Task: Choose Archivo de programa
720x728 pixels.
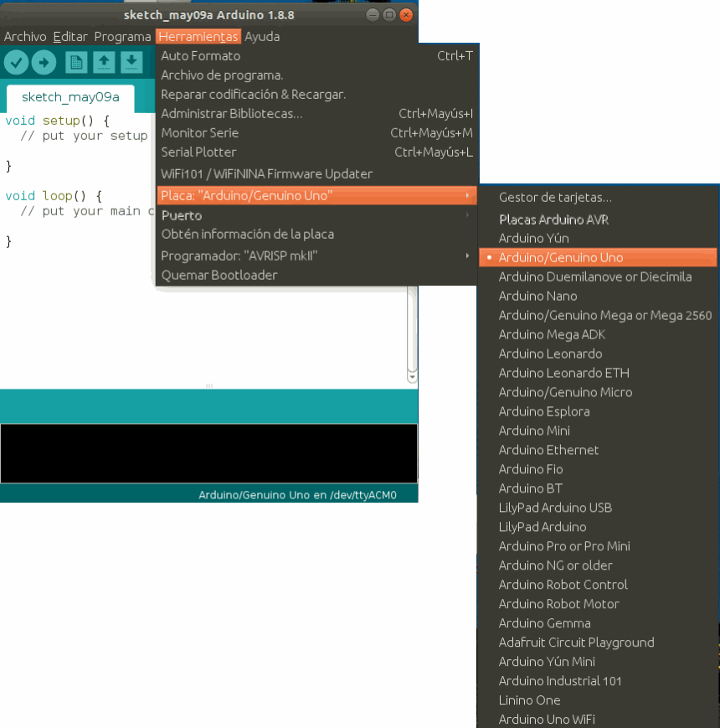Action: pos(316,75)
